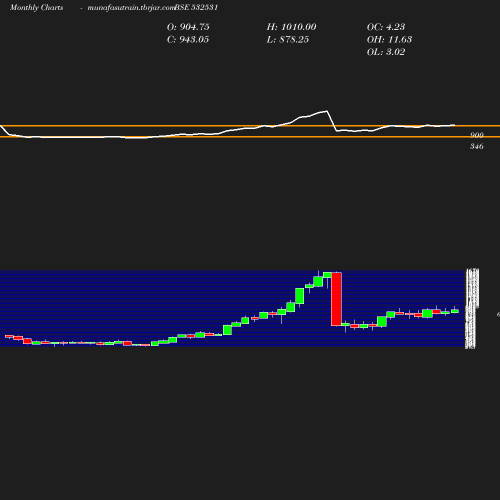Screen dimensions: 500x500
Task: Select the high value "H: 1010.00"
Action: (x=291, y=27)
